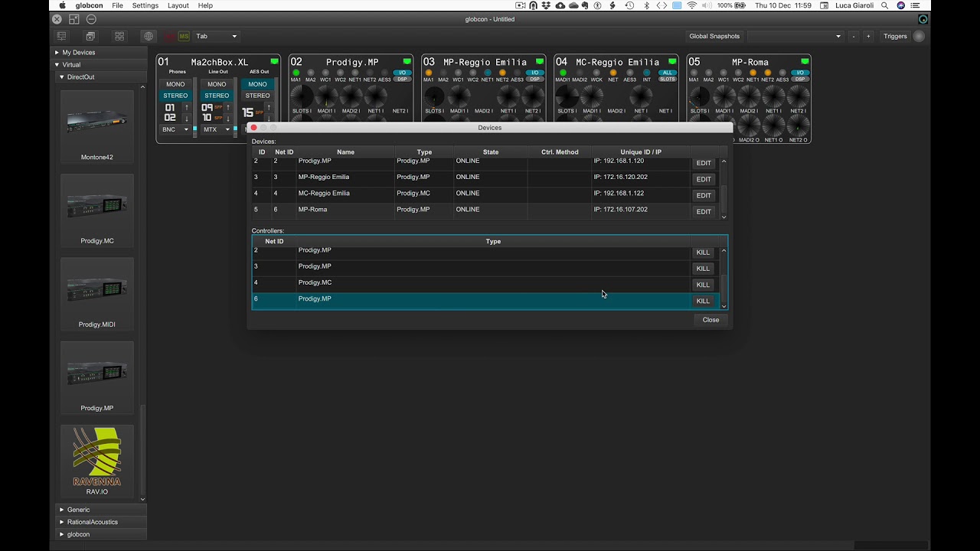Click the circular round button beside Triggers

[x=919, y=36]
